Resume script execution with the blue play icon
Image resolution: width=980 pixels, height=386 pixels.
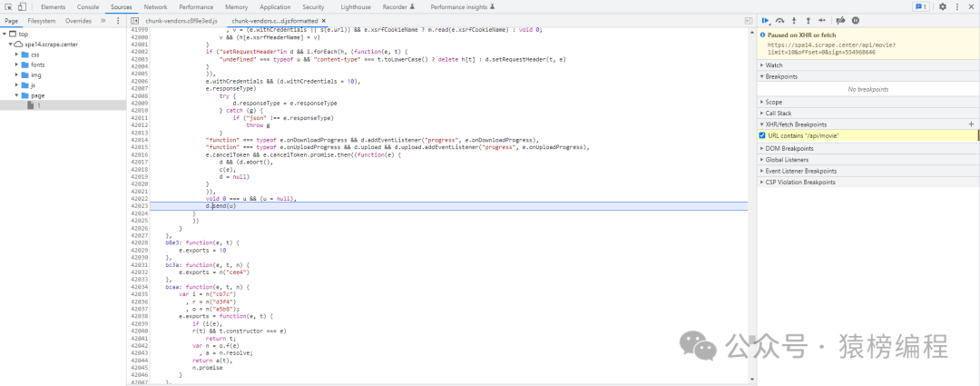click(x=766, y=21)
